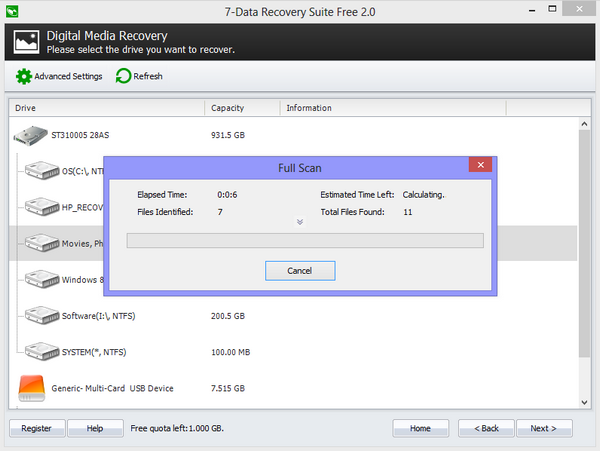This screenshot has width=600, height=451.
Task: Click the Total Files Found value 11
Action: [408, 212]
